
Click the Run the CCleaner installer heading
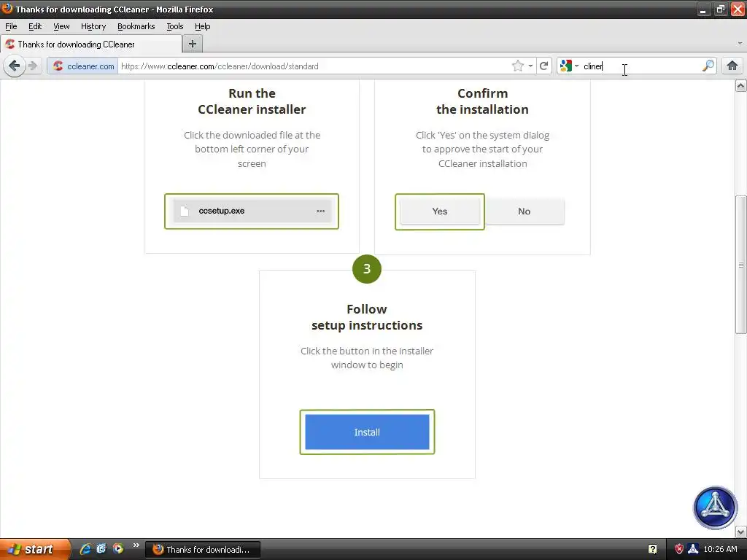[x=252, y=101]
